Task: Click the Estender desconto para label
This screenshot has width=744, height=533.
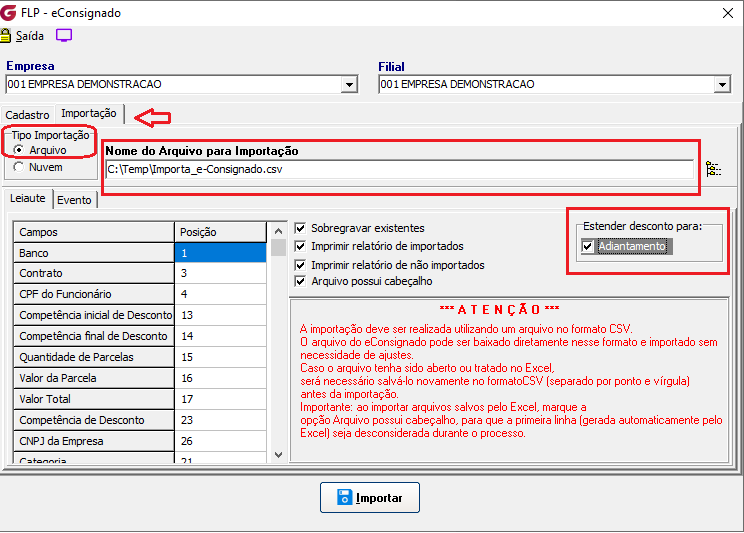Action: click(x=642, y=226)
